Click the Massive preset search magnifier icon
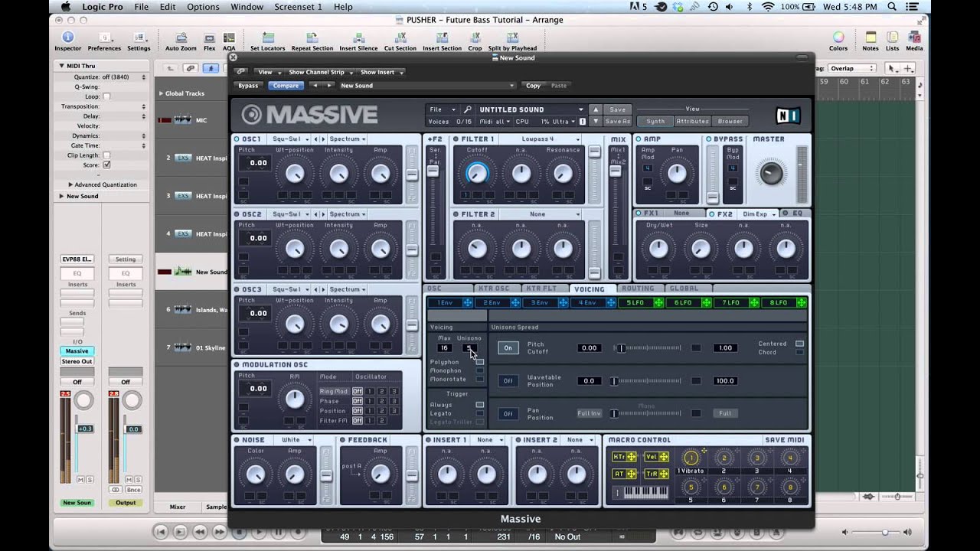Screen dimensions: 980x551 pos(467,109)
